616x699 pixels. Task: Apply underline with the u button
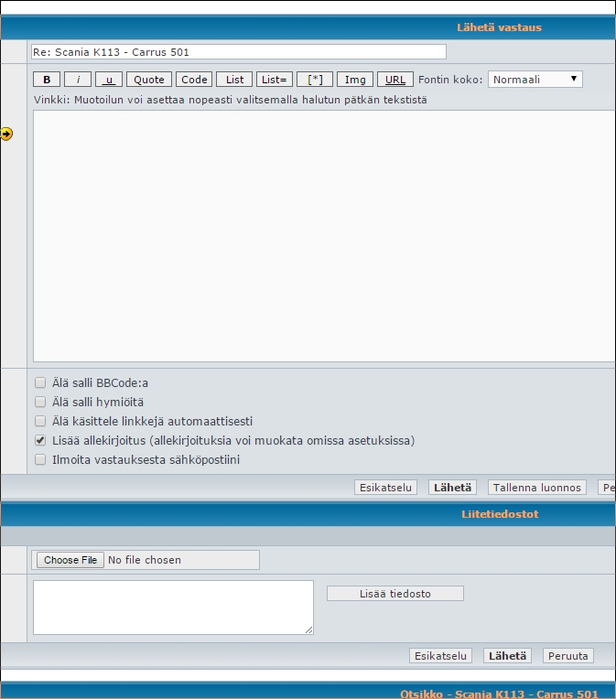(109, 80)
